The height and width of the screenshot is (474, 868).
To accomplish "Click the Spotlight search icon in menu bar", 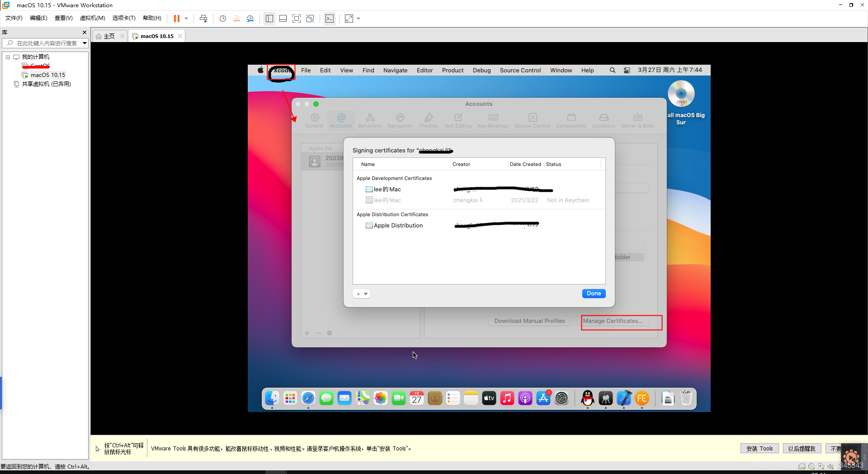I will coord(612,70).
